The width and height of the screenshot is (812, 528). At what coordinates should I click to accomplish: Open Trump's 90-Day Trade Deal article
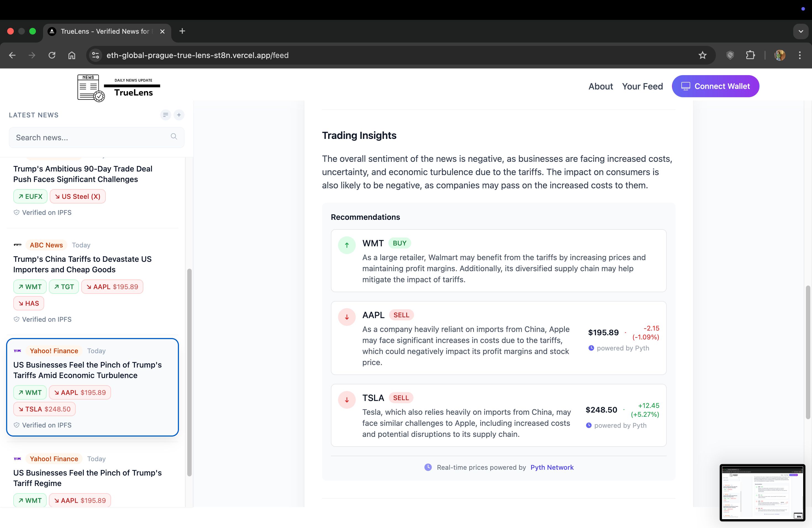click(83, 174)
